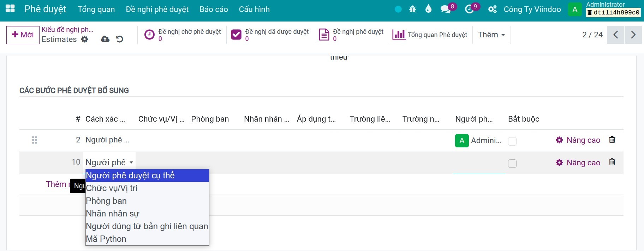Click the Cách xác ... column header
644x251 pixels.
105,119
